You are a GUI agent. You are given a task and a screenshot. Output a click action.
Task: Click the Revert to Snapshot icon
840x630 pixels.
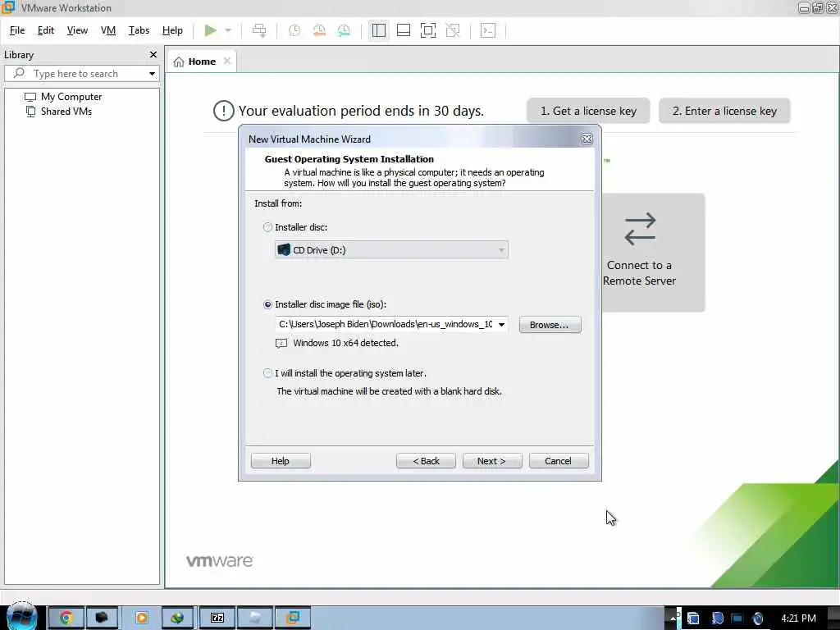(x=319, y=30)
